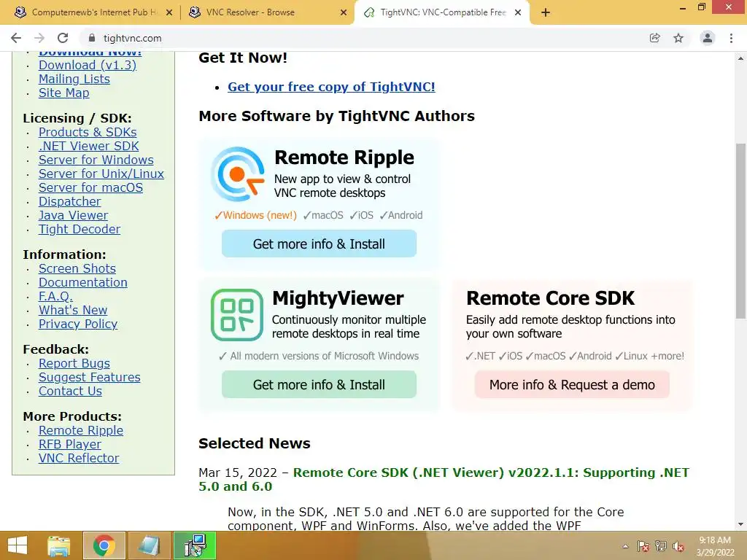The width and height of the screenshot is (747, 560).
Task: Click the Remote Ripple heading text
Action: coord(344,157)
